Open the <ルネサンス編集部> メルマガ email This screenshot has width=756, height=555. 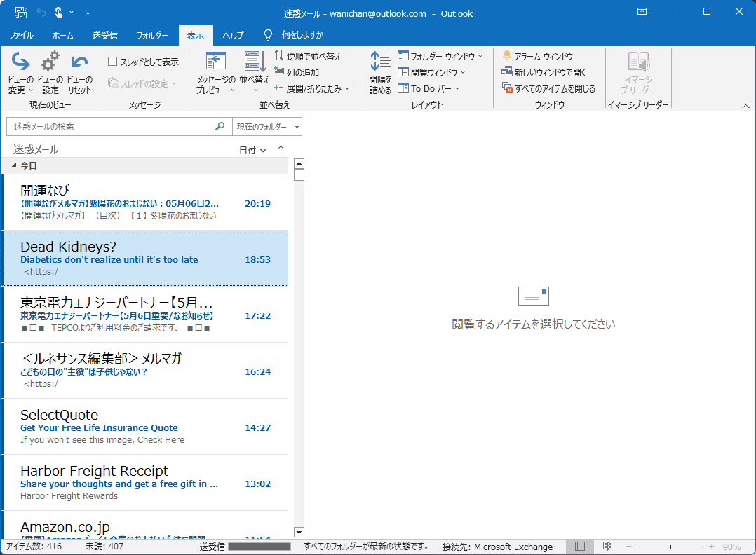click(146, 371)
